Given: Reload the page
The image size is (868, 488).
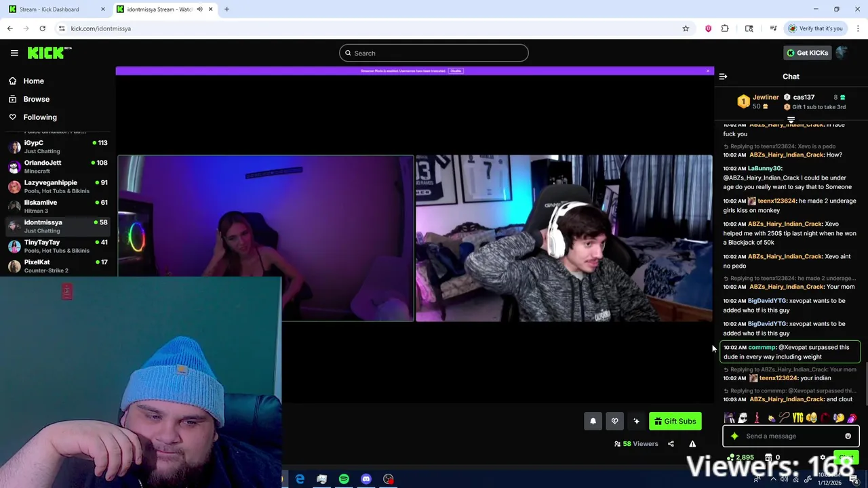Looking at the screenshot, I should [x=42, y=28].
